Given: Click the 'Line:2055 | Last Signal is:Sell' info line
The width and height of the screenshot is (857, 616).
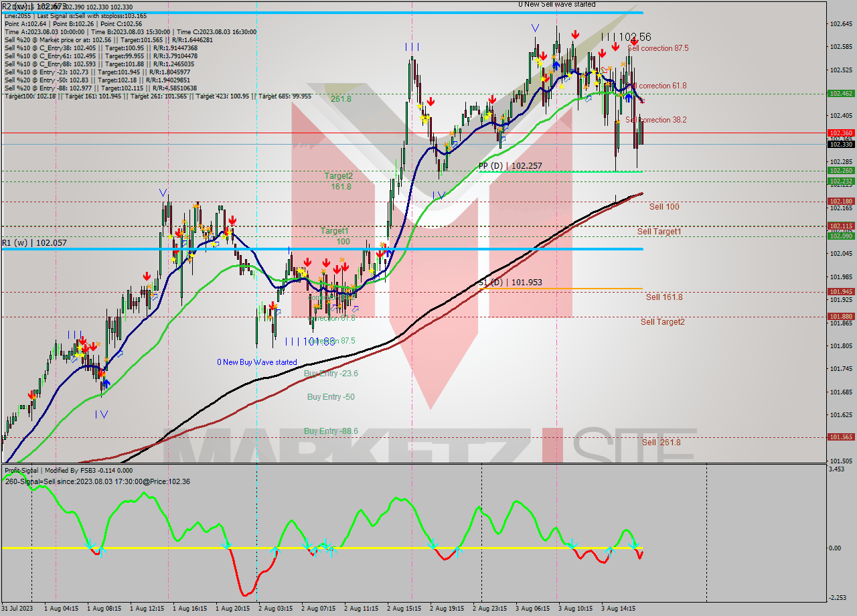Looking at the screenshot, I should pyautogui.click(x=75, y=15).
